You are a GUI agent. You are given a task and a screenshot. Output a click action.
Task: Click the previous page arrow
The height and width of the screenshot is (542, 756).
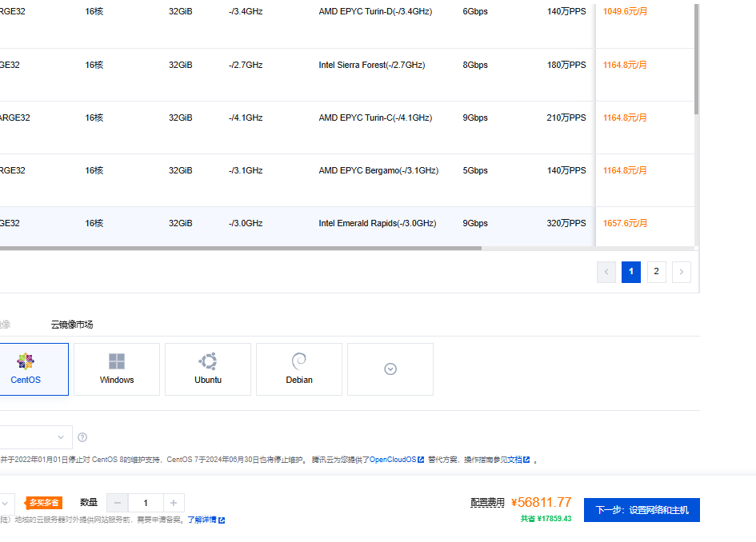click(606, 272)
